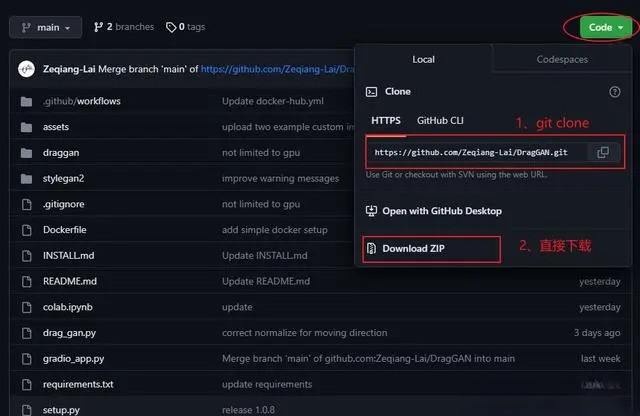Screen dimensions: 640x416
Task: Click file icon next to setup.py
Action: 27,410
